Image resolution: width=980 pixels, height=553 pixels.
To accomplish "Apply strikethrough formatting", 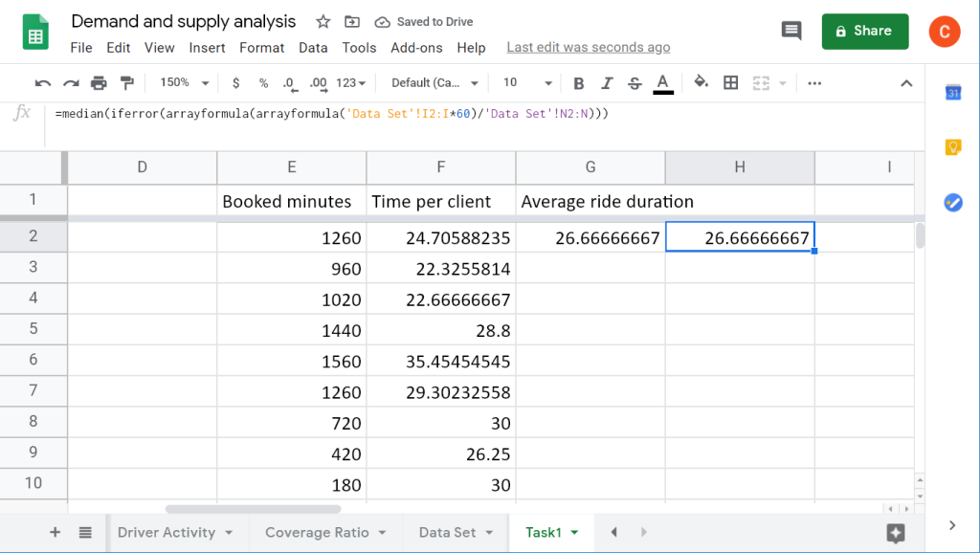I will pos(634,83).
